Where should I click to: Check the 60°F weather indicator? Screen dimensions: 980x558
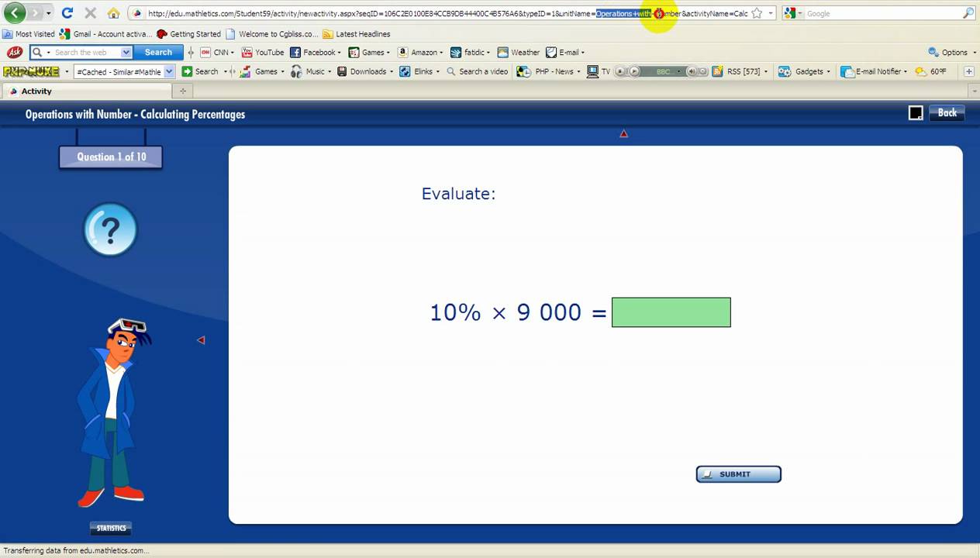930,71
